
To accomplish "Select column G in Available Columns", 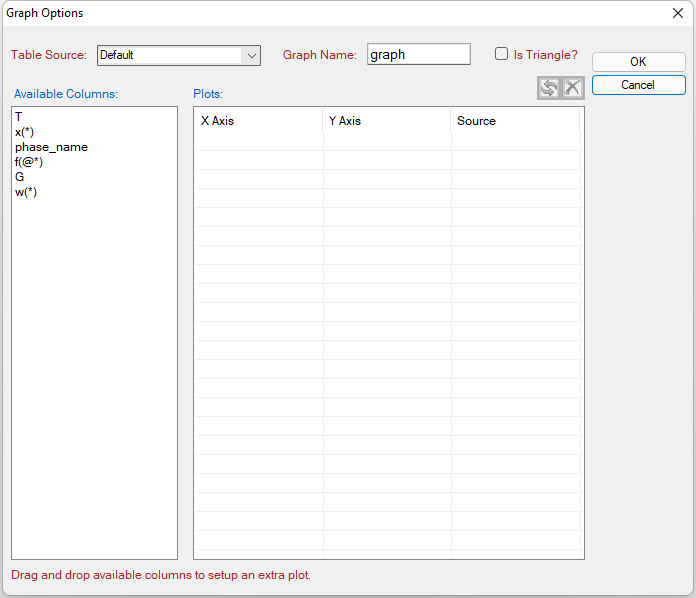I will coord(20,177).
